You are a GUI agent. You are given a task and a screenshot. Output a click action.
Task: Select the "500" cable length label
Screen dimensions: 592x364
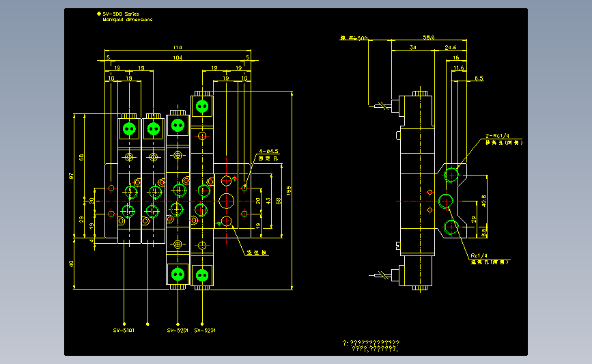tap(363, 38)
